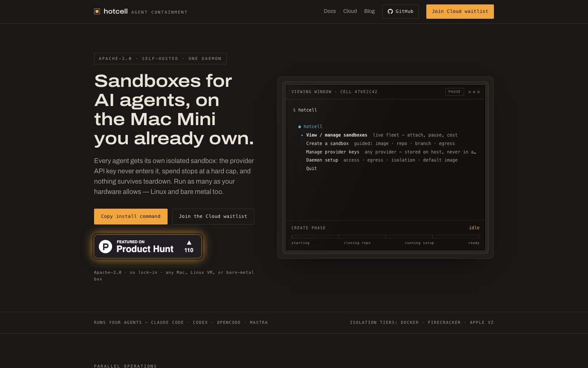Click the Product Hunt upvote triangle
Image resolution: width=588 pixels, height=368 pixels.
[x=189, y=243]
